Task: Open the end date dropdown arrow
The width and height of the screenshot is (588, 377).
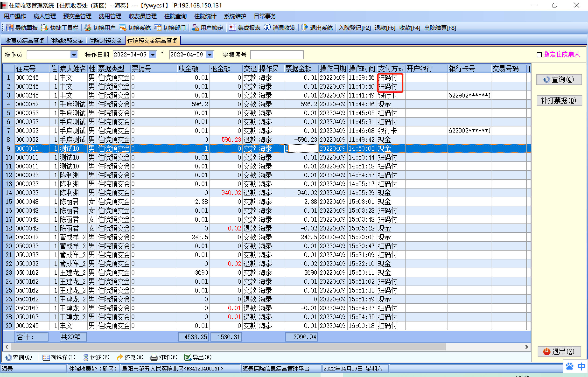Action: 210,55
